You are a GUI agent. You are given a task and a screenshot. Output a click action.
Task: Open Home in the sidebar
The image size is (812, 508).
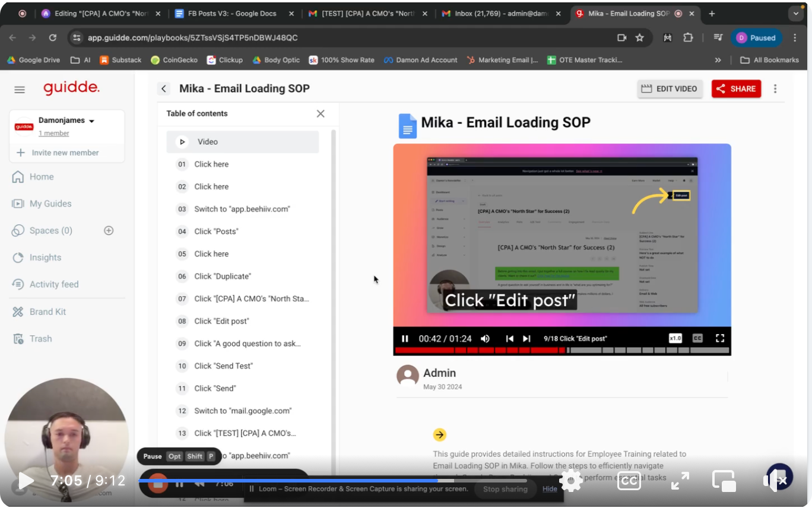click(42, 177)
